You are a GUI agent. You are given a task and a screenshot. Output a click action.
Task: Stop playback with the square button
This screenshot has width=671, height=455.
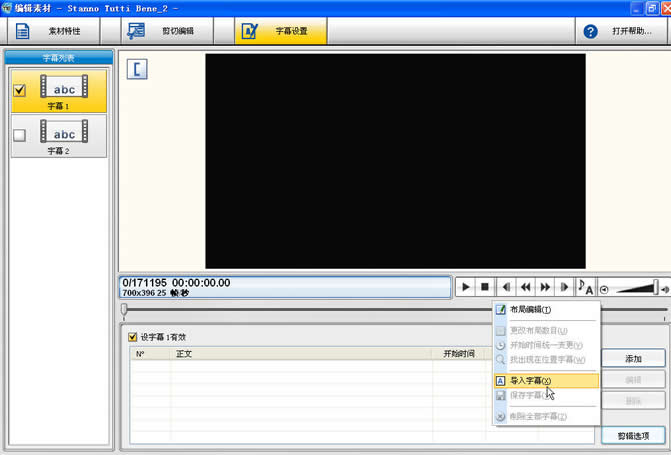tap(485, 287)
